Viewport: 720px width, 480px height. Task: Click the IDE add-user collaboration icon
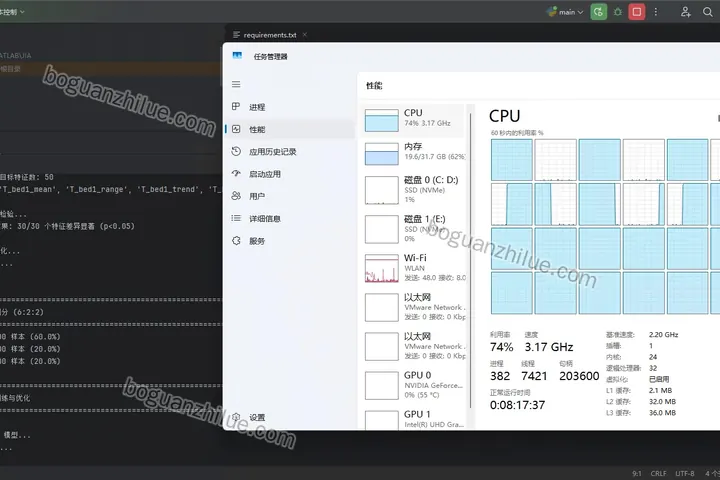[686, 12]
